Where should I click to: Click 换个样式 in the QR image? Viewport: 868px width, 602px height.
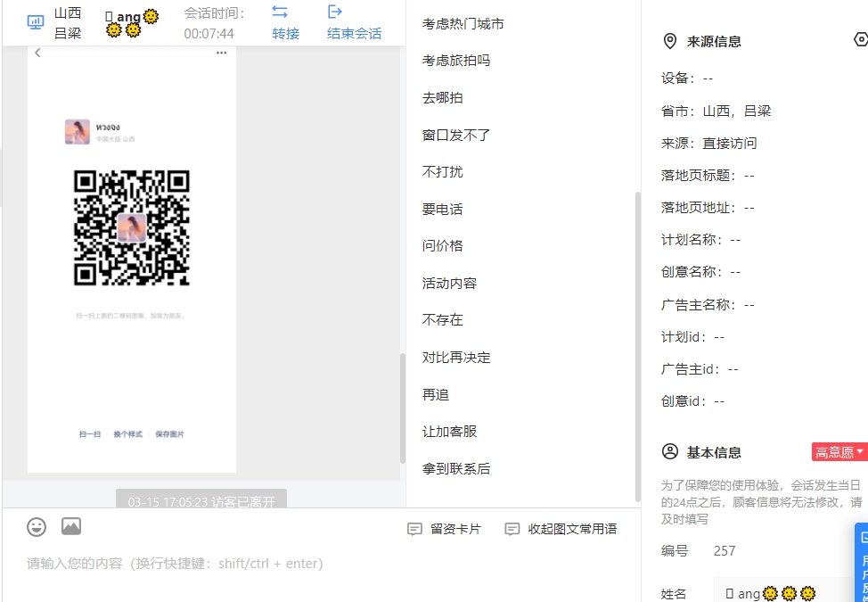click(127, 434)
